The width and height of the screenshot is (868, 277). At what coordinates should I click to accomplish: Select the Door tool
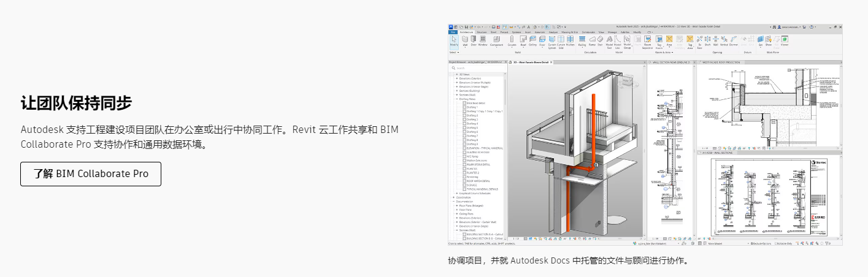point(474,40)
